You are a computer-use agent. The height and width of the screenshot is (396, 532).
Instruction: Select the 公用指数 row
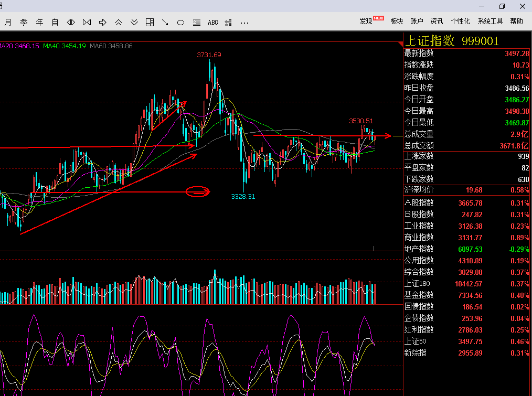point(466,261)
